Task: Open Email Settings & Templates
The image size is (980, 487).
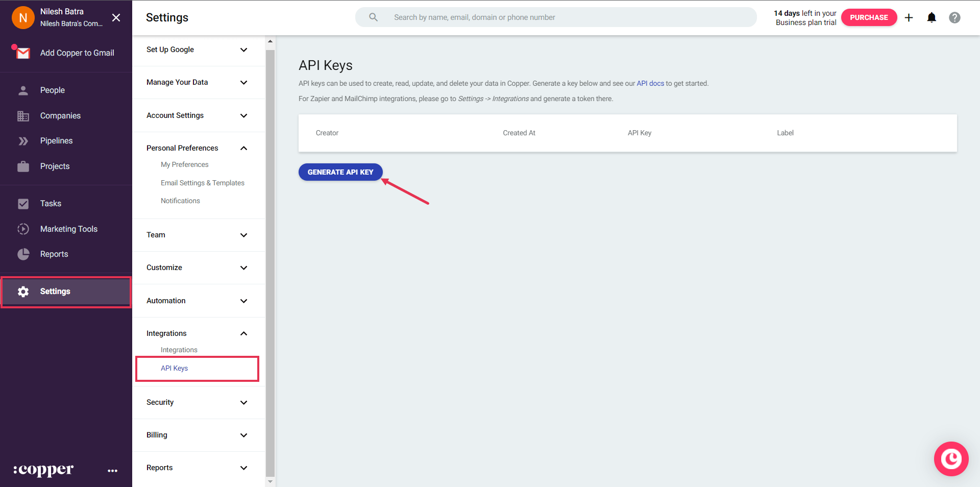Action: 203,183
